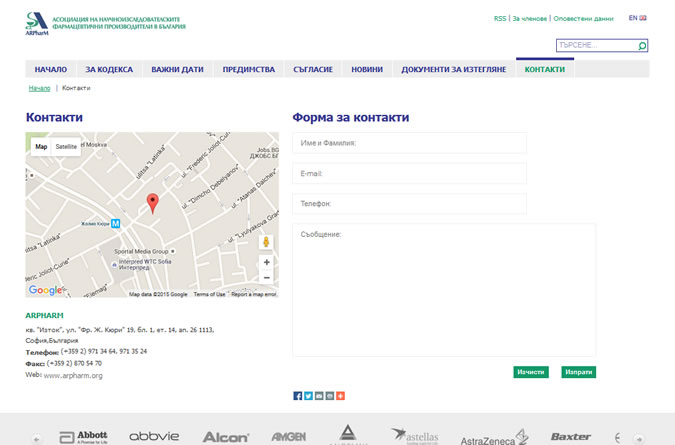Open the СЪГЛАСИЕ menu item
The height and width of the screenshot is (445, 675).
(x=313, y=69)
